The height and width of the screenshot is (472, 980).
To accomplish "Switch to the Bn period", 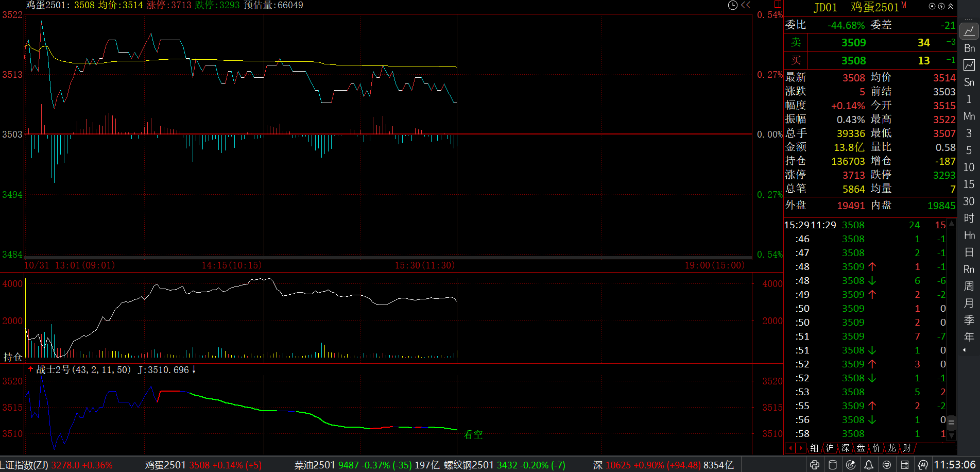I will 969,48.
